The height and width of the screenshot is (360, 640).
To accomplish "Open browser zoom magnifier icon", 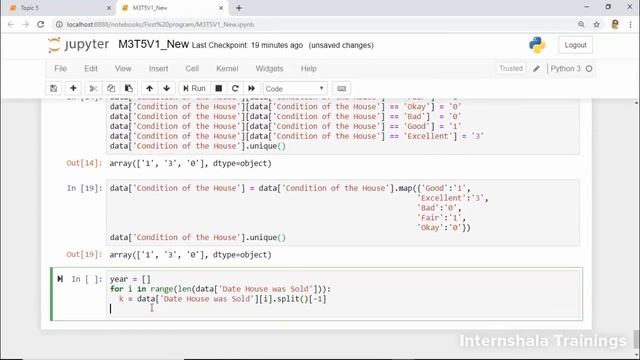I will coord(581,24).
